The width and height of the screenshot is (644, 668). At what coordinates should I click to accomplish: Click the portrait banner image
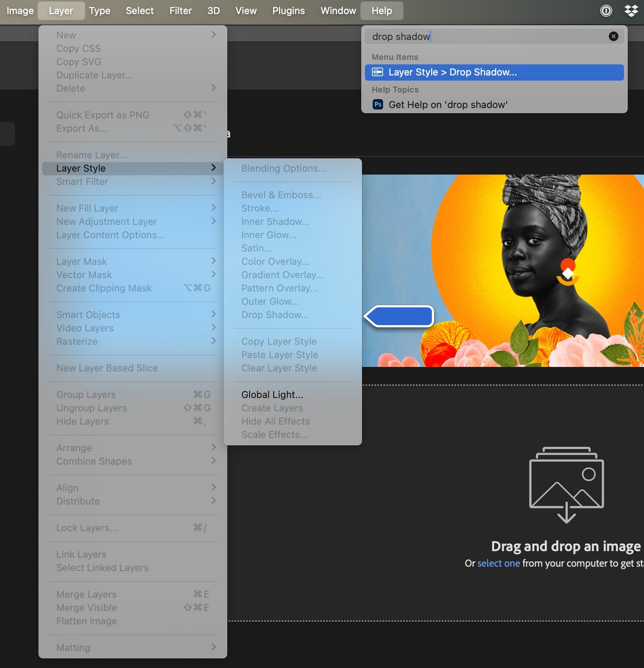(503, 271)
